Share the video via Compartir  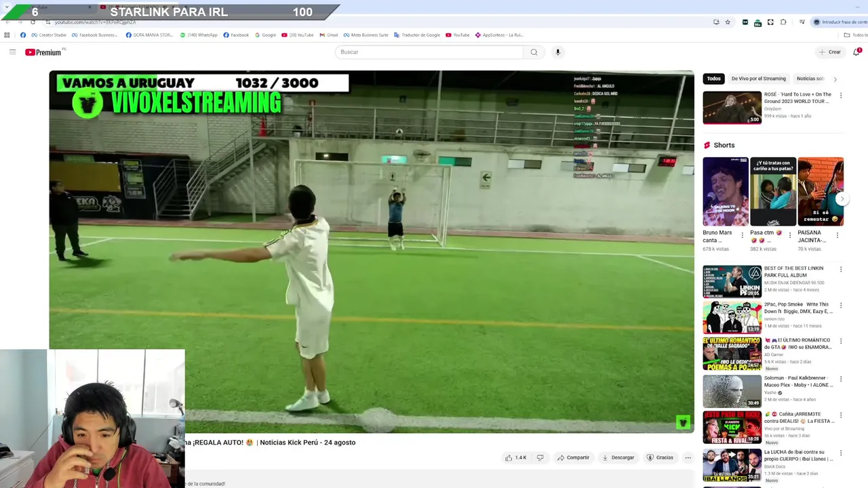(573, 457)
